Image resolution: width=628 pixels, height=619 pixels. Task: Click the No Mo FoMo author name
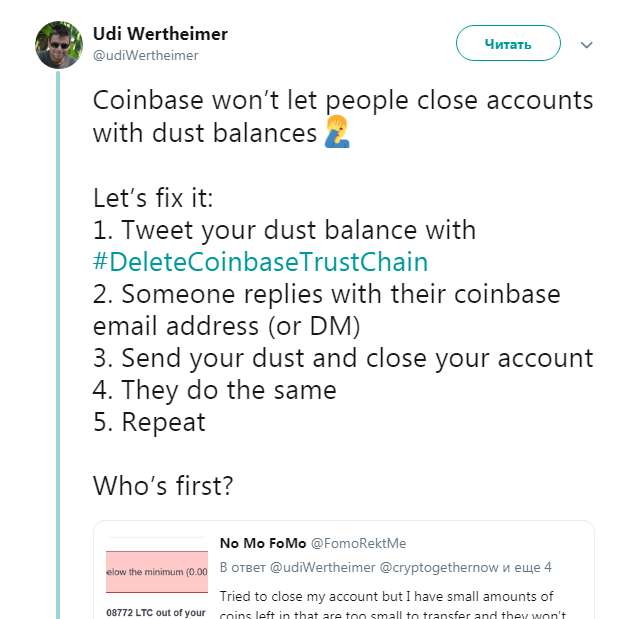pyautogui.click(x=262, y=543)
